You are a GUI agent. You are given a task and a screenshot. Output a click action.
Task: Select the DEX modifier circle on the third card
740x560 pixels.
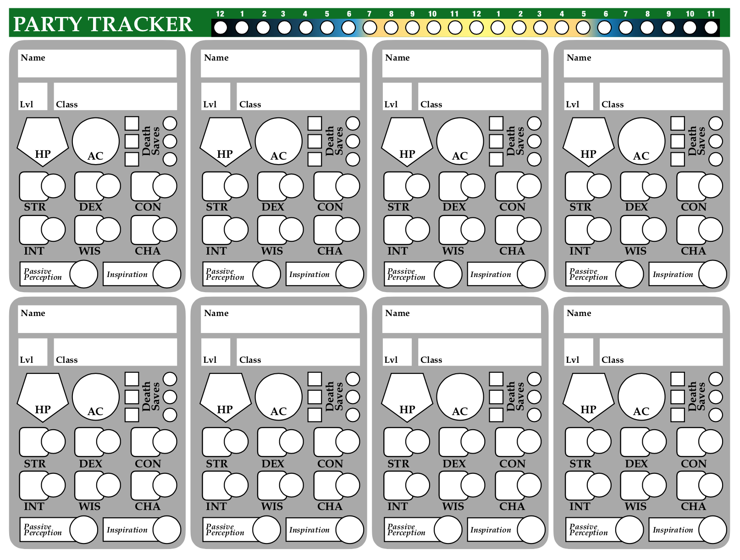pos(472,185)
